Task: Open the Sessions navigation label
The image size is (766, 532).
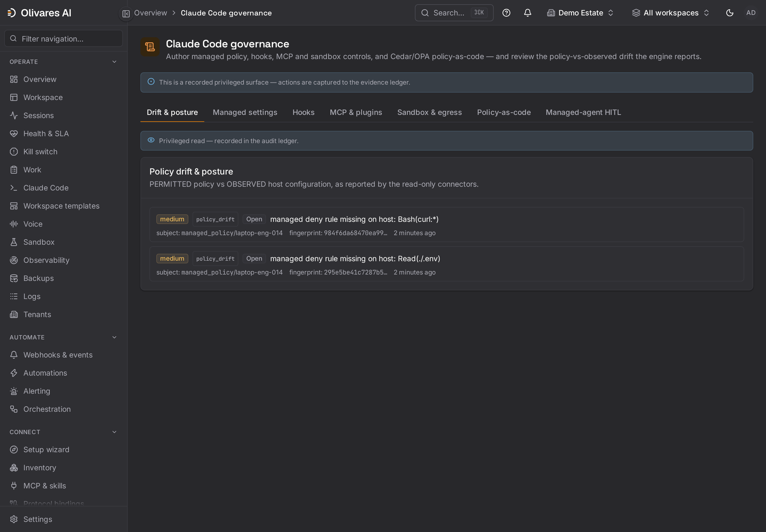Action: [x=38, y=115]
